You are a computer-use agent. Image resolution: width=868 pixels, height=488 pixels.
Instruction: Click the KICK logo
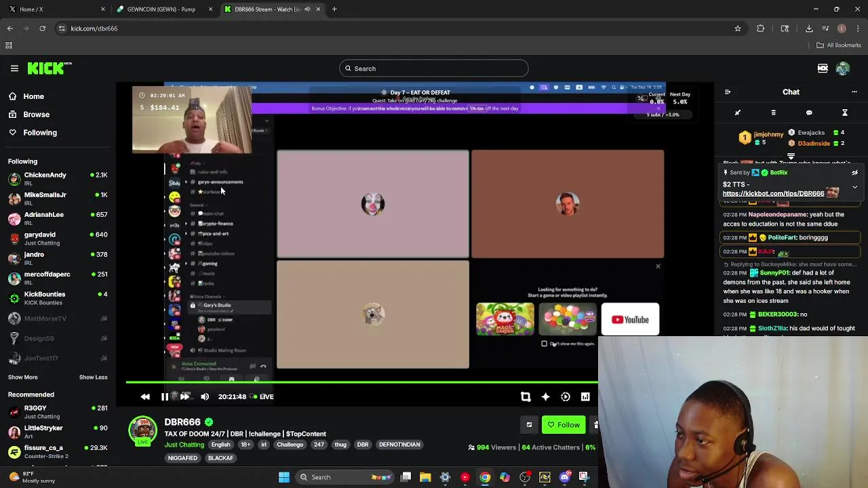pos(50,68)
